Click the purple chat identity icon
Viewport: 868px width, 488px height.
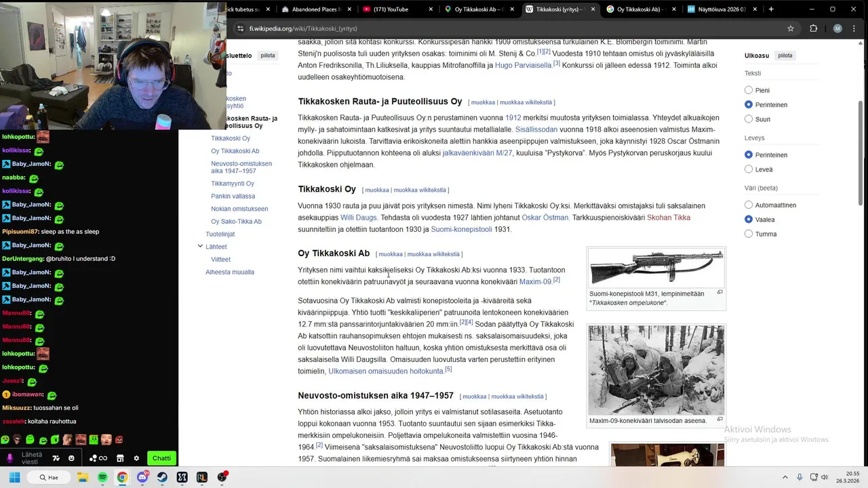[x=9, y=458]
